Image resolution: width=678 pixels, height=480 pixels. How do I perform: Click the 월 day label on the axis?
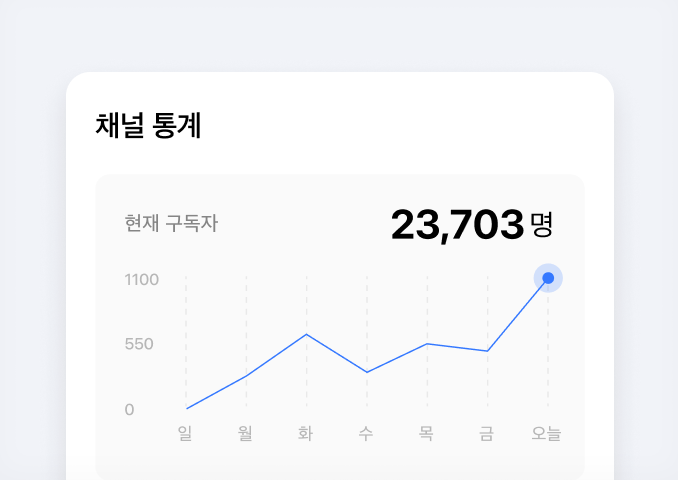[245, 433]
